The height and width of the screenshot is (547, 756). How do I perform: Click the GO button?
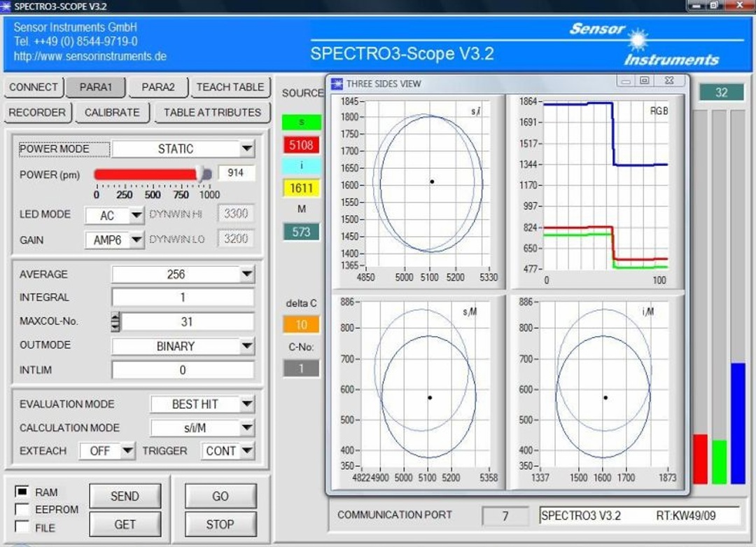click(220, 496)
